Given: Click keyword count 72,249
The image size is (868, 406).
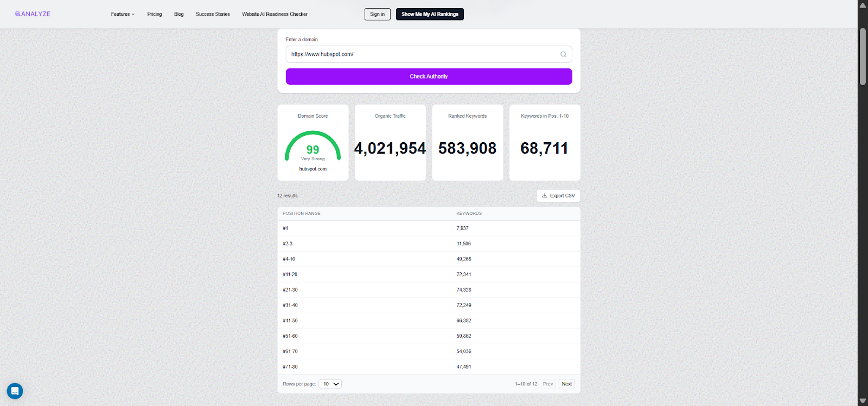Looking at the screenshot, I should (464, 305).
